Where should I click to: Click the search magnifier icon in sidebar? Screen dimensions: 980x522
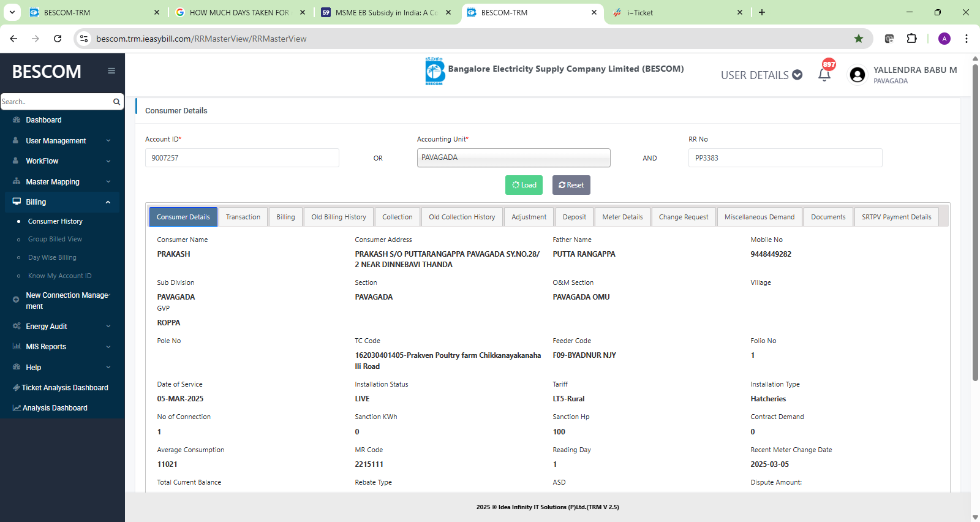pyautogui.click(x=116, y=102)
